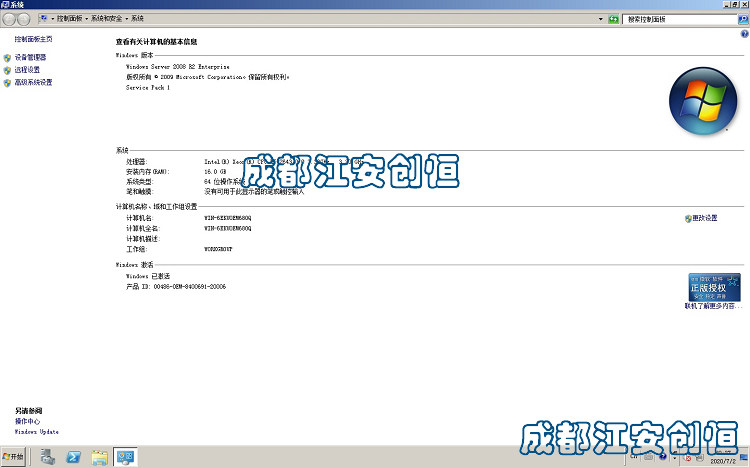Expand language bar options arrow

[674, 458]
